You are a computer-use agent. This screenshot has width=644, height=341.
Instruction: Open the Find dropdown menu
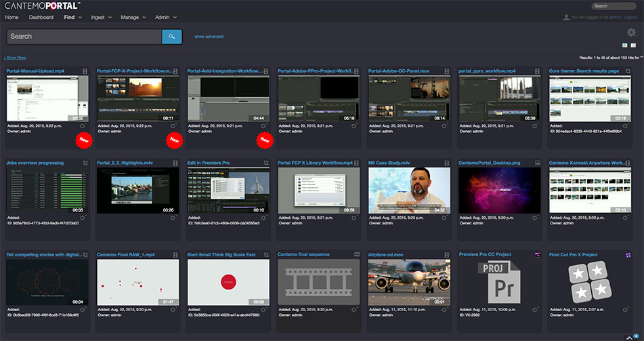(72, 17)
